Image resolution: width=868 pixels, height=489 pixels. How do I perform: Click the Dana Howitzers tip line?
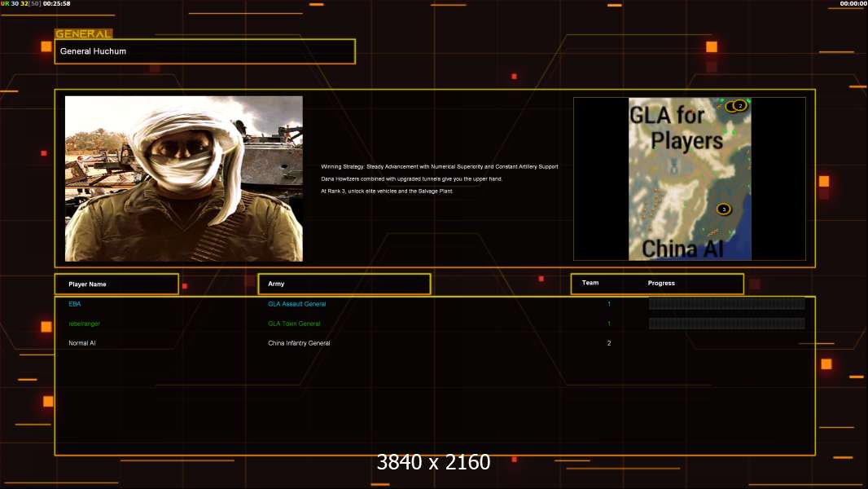tap(411, 178)
